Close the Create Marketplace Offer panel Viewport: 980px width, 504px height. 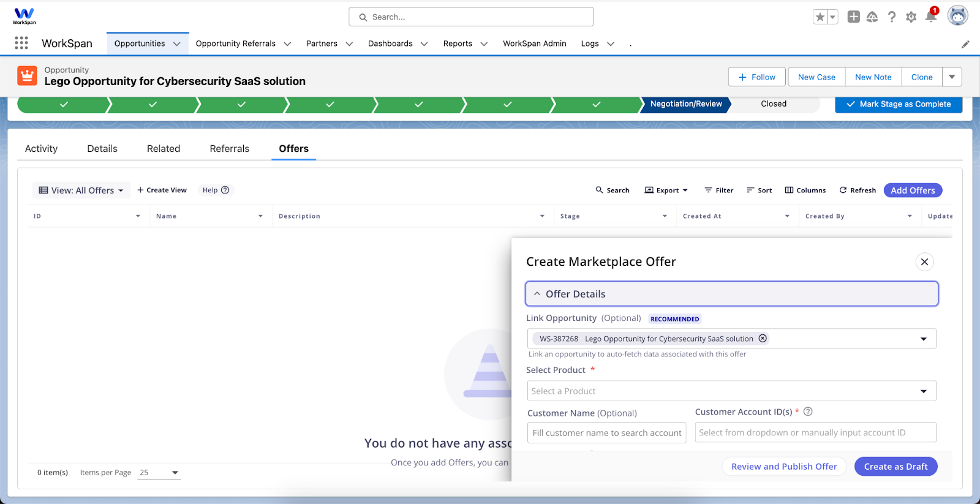[925, 262]
